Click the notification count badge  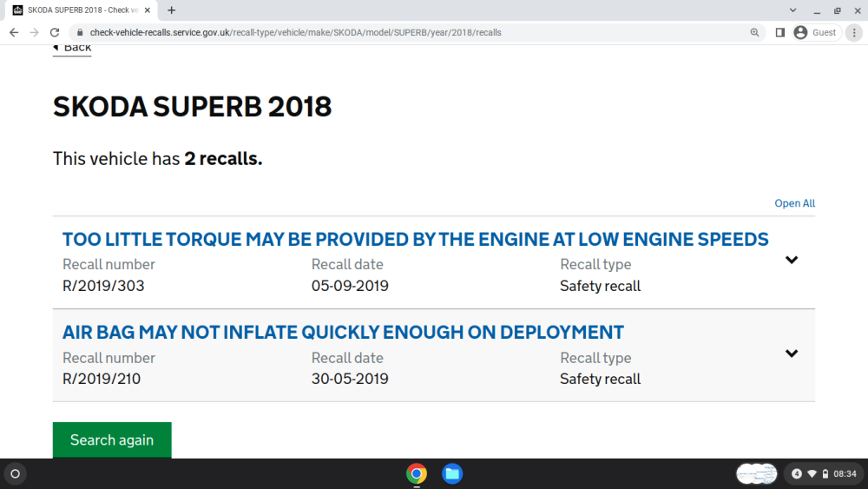click(797, 474)
